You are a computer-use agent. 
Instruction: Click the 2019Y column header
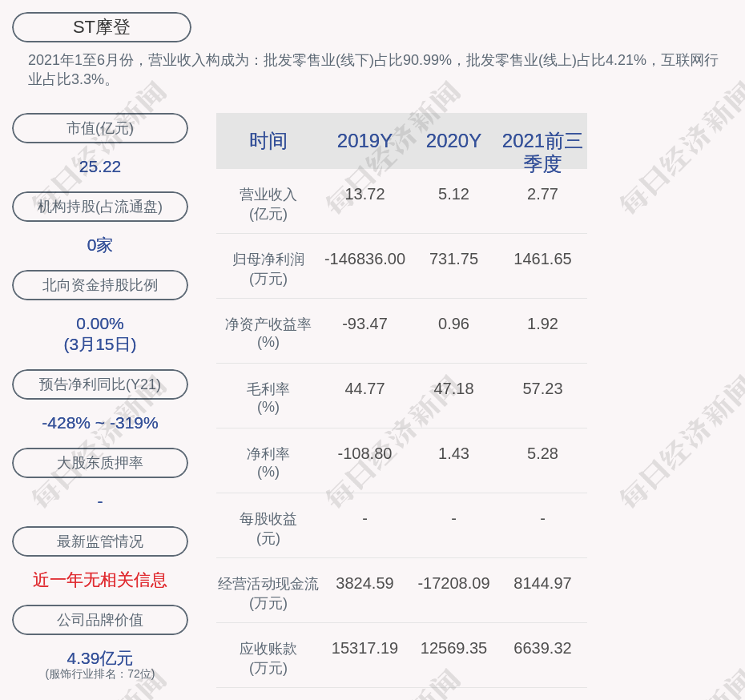click(364, 141)
